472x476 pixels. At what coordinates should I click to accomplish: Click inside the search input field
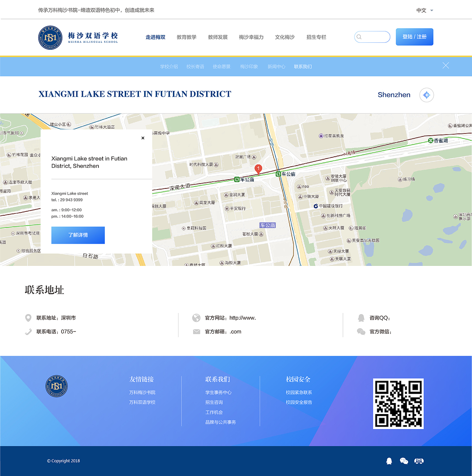[372, 37]
